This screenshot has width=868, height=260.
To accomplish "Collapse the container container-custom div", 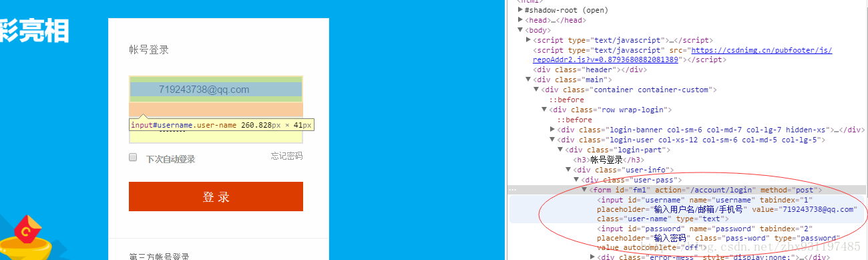I will click(537, 90).
